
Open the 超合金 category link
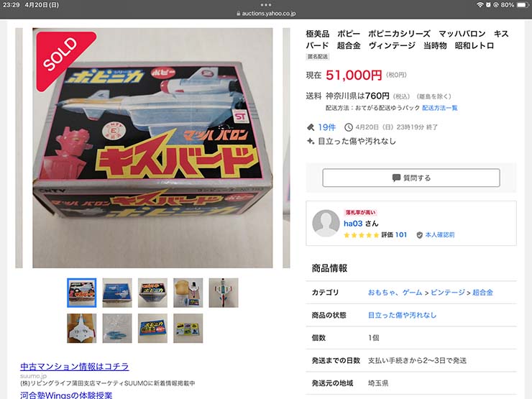tap(482, 293)
